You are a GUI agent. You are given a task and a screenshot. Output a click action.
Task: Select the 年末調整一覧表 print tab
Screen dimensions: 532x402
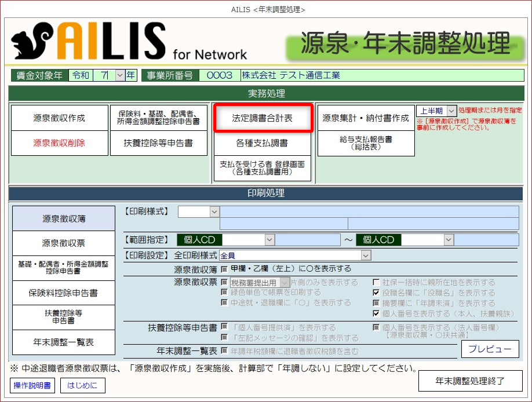(63, 342)
